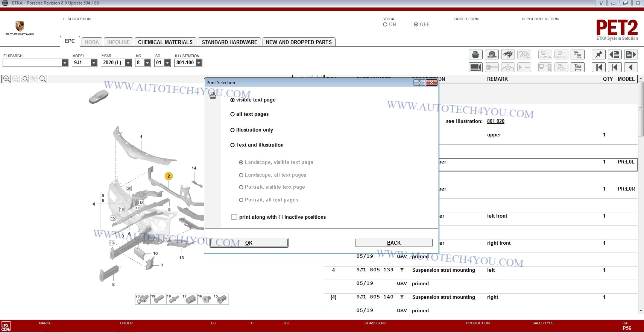Click the shopping cart icon

[x=577, y=68]
